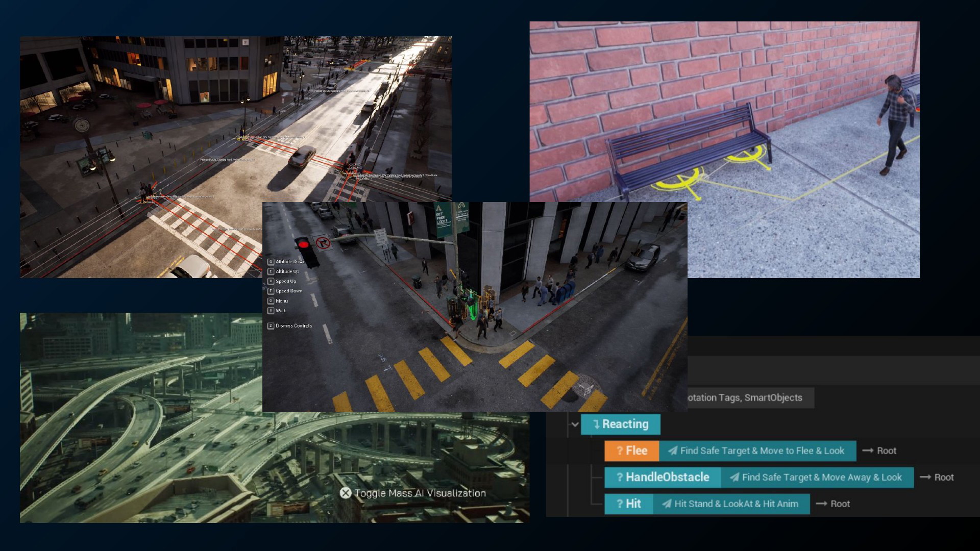
Task: Open the Find Safe Target & Move to Flee & Look task
Action: coord(757,451)
